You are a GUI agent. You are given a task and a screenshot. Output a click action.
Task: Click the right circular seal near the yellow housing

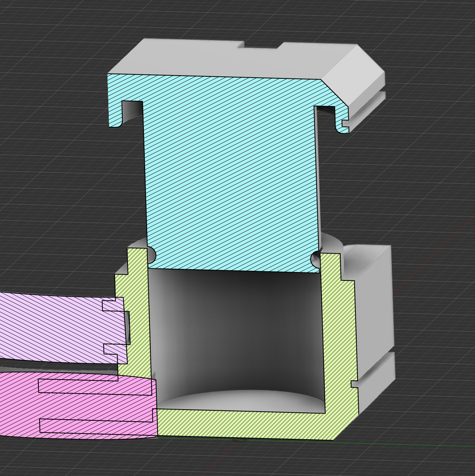[x=316, y=260]
